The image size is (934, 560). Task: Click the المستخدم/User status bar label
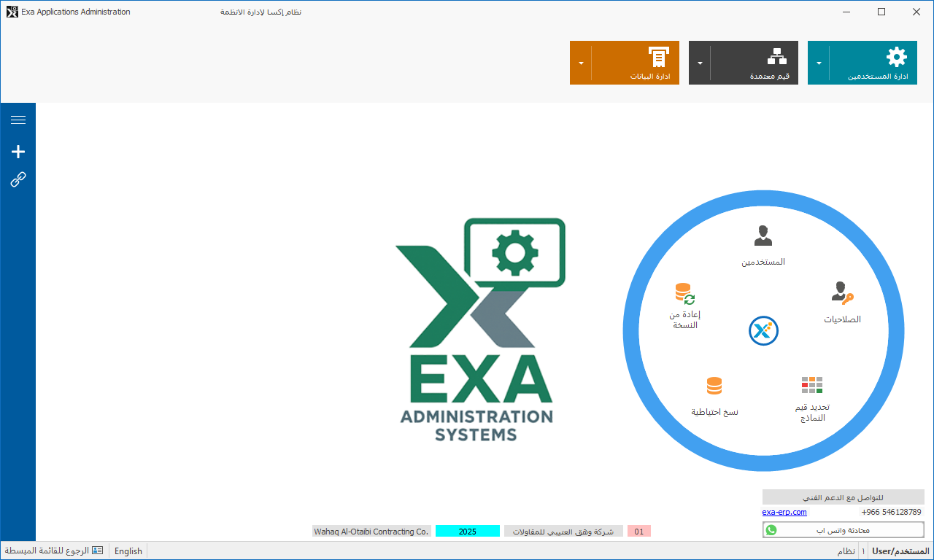900,551
